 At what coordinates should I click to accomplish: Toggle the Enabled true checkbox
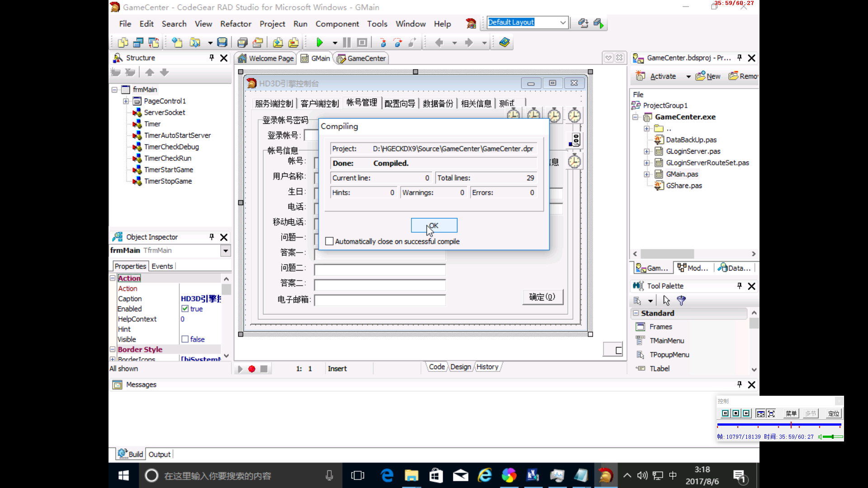coord(185,309)
